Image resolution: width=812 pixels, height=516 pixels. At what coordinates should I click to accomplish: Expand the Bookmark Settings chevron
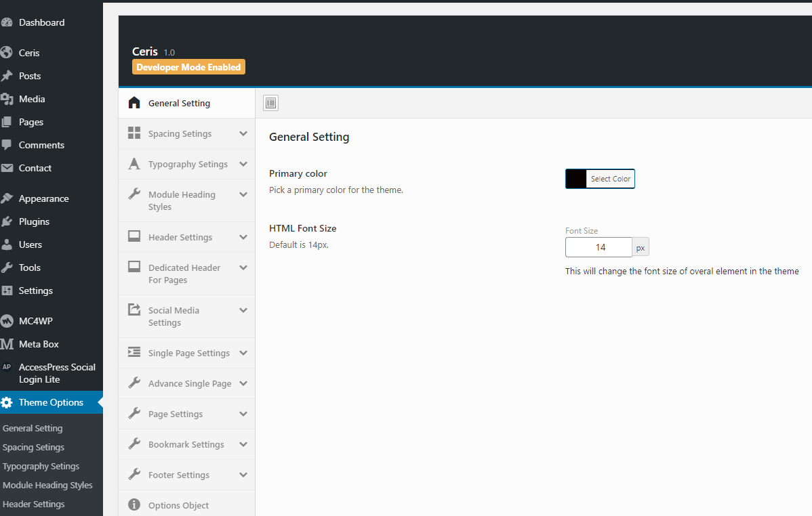click(243, 444)
